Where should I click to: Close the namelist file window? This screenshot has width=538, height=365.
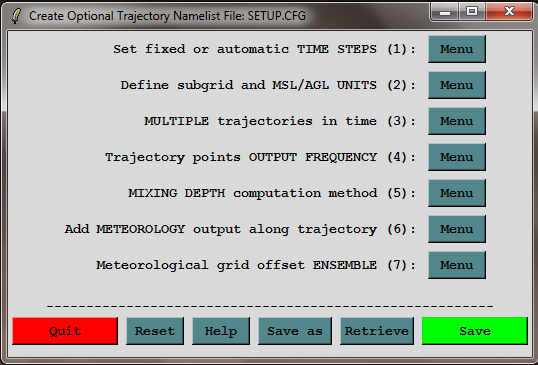[x=509, y=12]
